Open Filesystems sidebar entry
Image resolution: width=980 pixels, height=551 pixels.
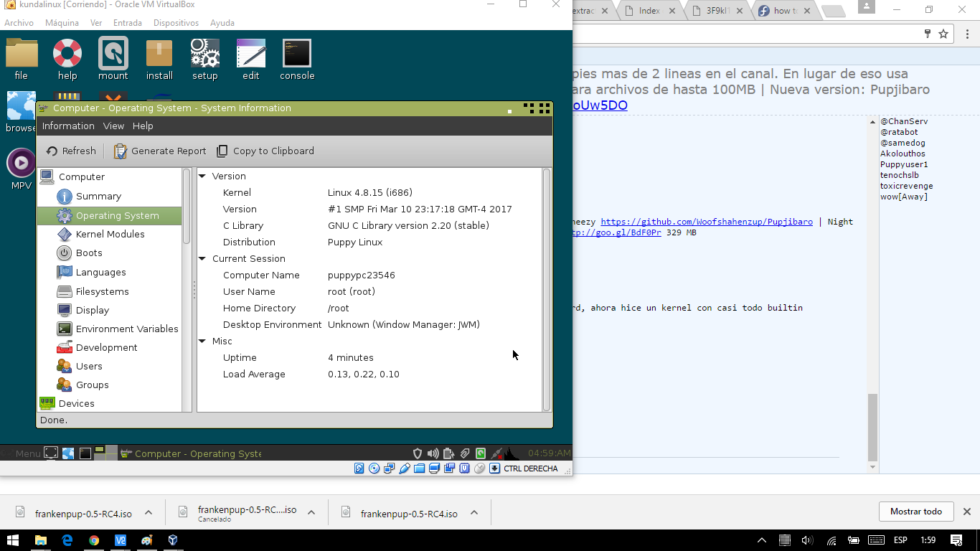[x=102, y=291]
